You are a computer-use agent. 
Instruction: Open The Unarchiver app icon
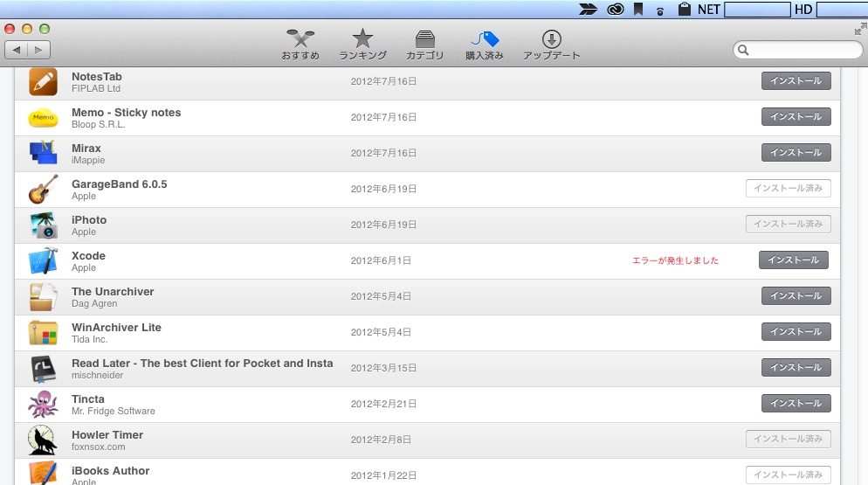coord(43,296)
